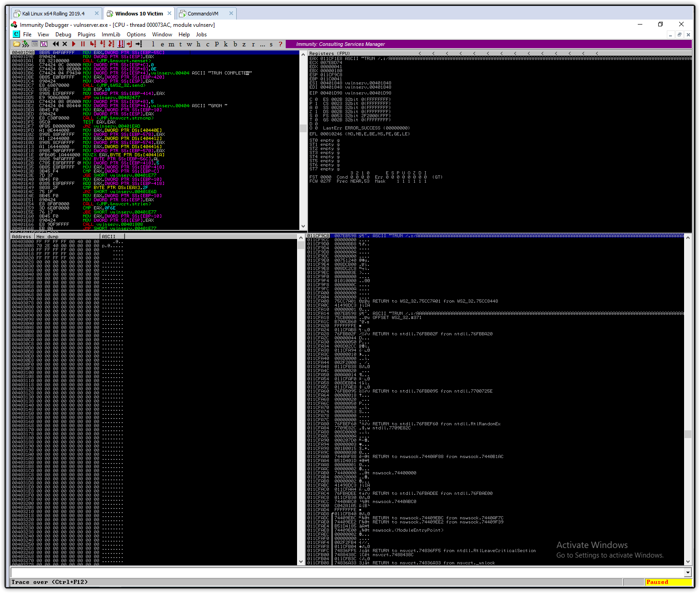The height and width of the screenshot is (593, 700).
Task: Show Windows list via the w button
Action: pyautogui.click(x=189, y=44)
